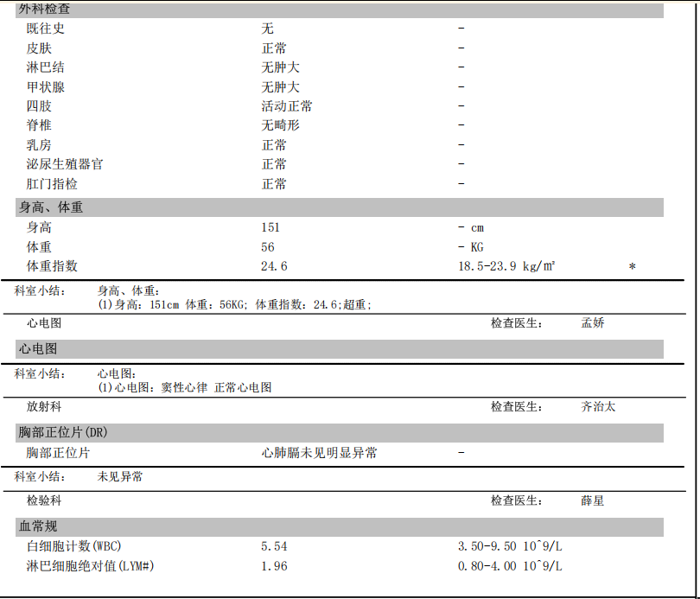Select the 既往史 row label

[45, 29]
